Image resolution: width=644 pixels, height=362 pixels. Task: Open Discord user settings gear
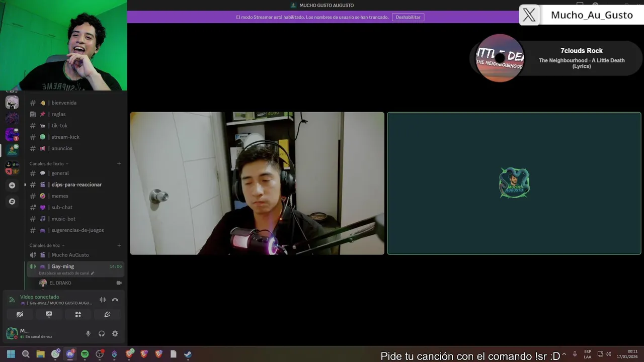click(x=115, y=333)
